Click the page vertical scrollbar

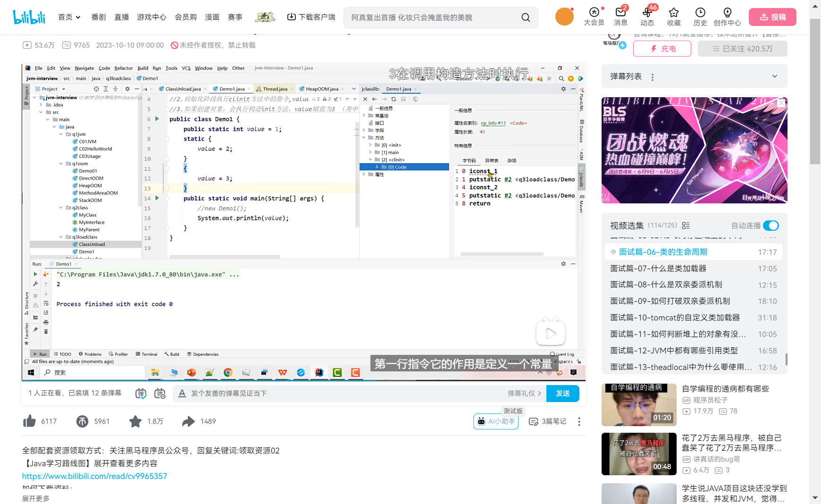click(815, 92)
